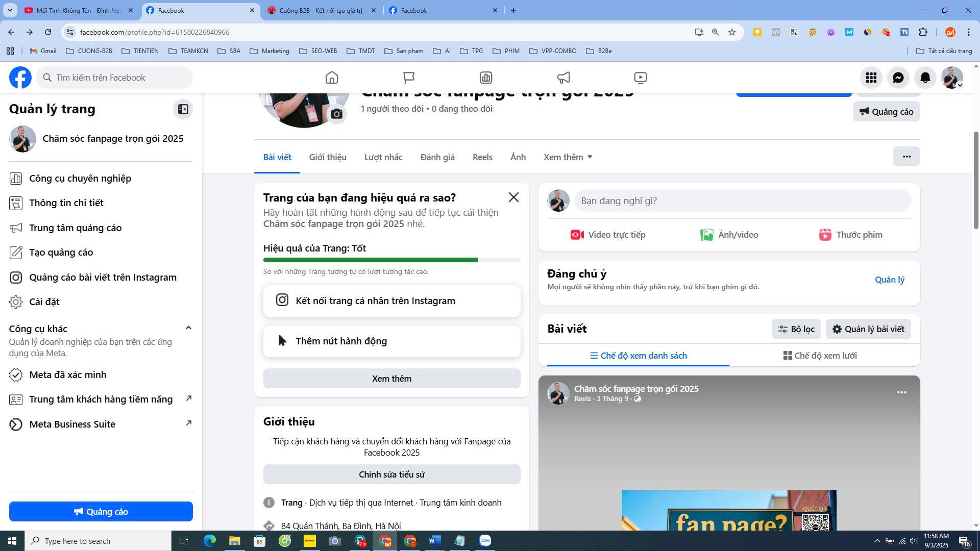Screen dimensions: 980x551
Task: Close the page performance card
Action: [513, 197]
